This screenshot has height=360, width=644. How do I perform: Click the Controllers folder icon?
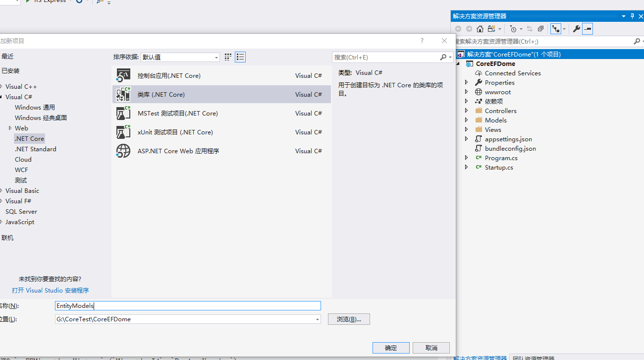(479, 111)
